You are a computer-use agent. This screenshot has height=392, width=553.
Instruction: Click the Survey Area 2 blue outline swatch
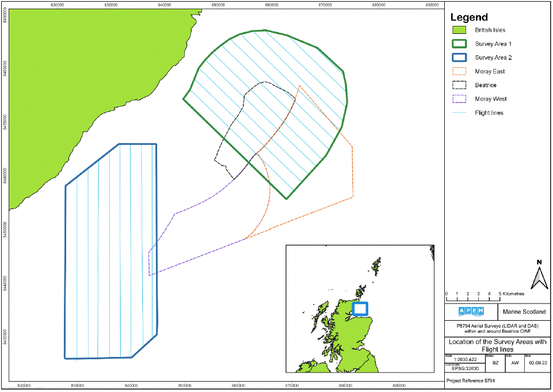459,57
